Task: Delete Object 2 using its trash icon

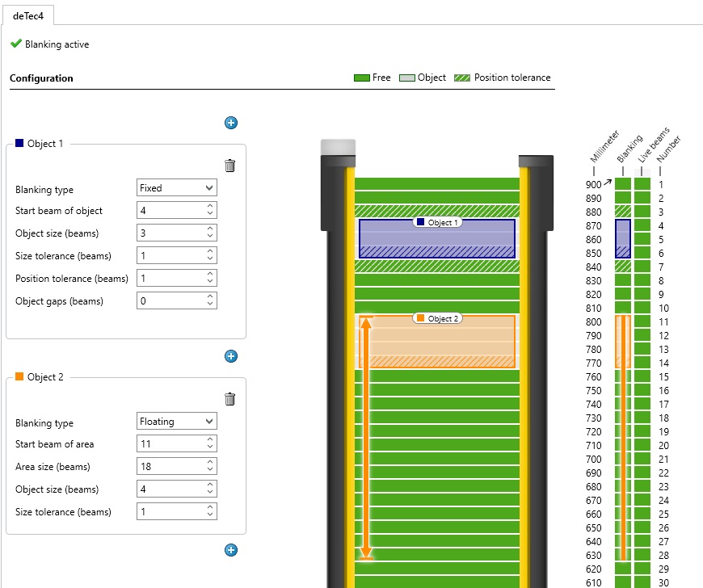Action: 229,399
